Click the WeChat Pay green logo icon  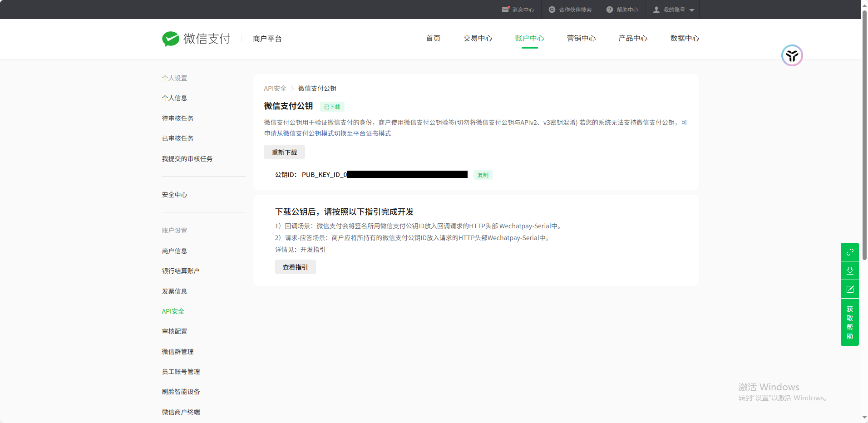click(171, 39)
